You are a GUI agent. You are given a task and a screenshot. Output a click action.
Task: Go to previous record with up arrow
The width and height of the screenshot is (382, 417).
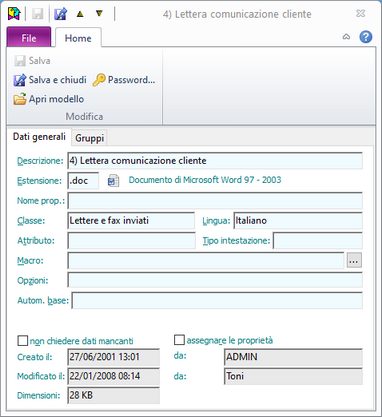[x=80, y=14]
